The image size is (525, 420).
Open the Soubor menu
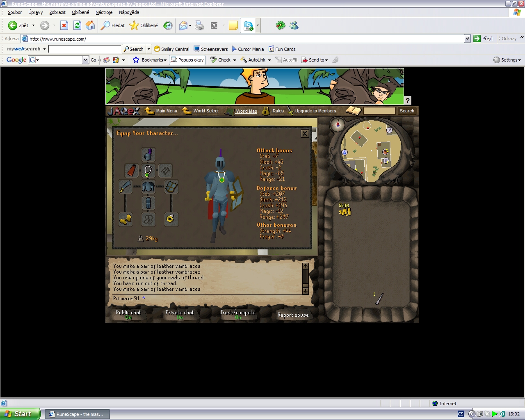pos(15,12)
